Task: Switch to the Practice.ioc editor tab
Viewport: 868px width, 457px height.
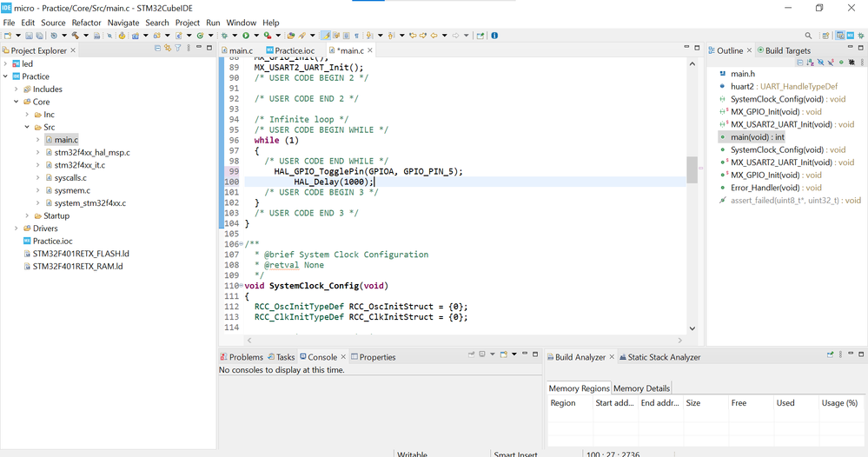Action: pos(290,50)
